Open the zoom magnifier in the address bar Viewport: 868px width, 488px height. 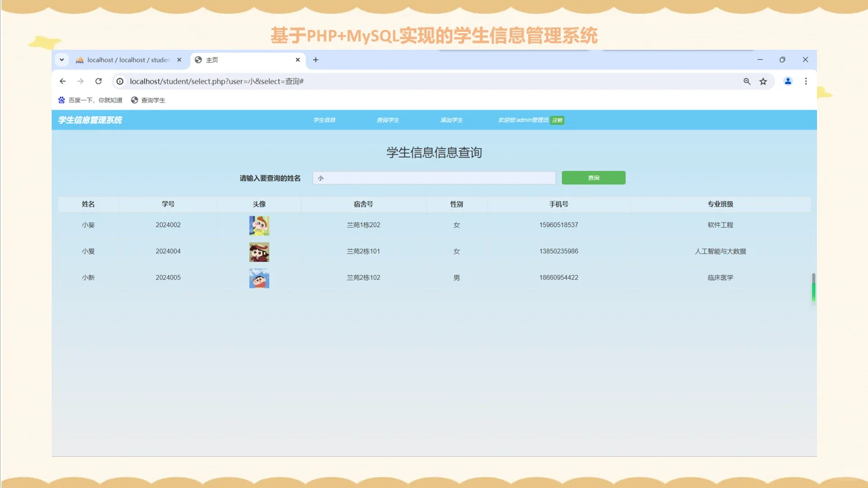click(747, 81)
